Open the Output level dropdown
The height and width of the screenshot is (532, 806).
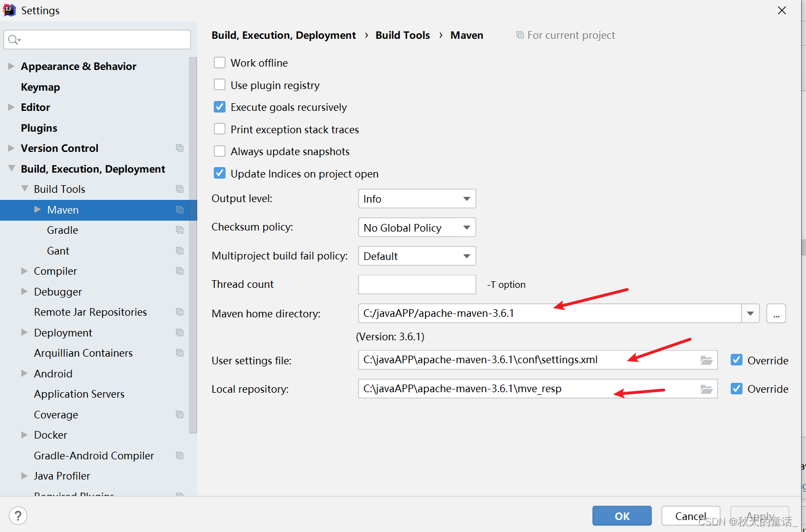click(x=417, y=199)
